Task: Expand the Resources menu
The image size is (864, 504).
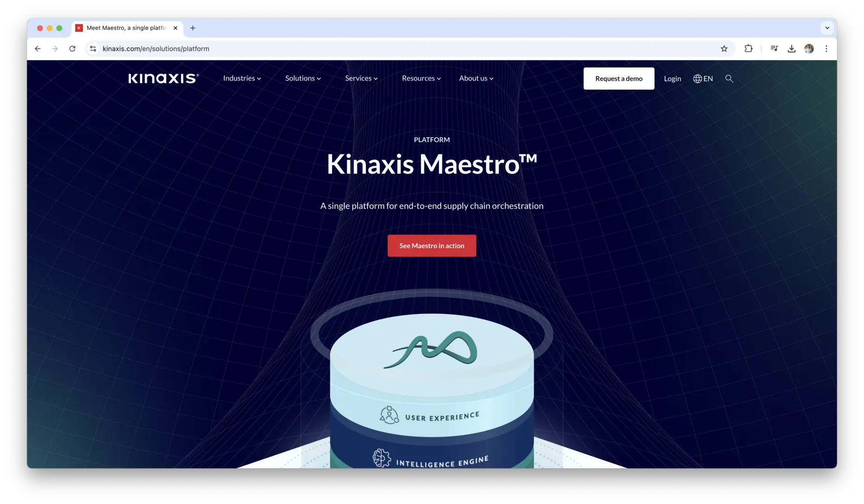Action: [x=421, y=78]
